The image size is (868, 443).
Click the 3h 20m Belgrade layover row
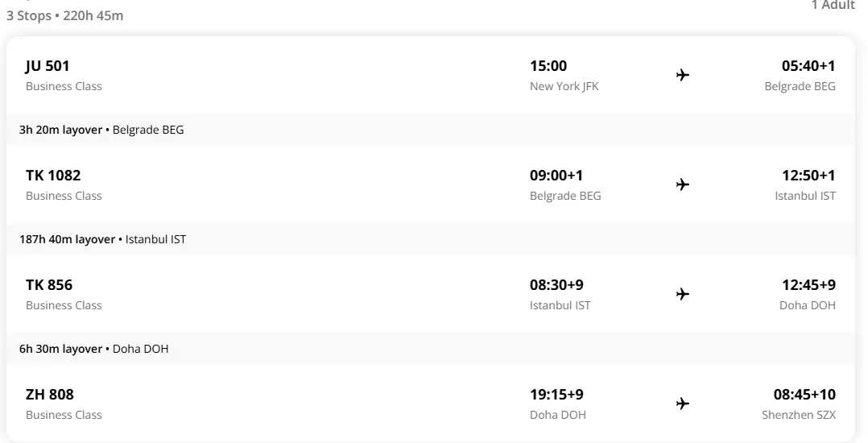(x=101, y=130)
